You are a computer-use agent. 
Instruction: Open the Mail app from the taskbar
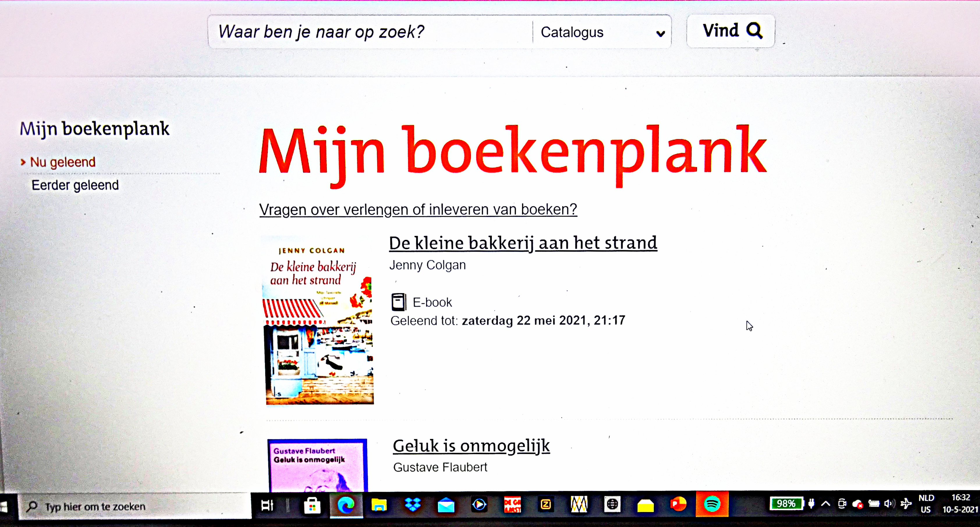(x=446, y=505)
